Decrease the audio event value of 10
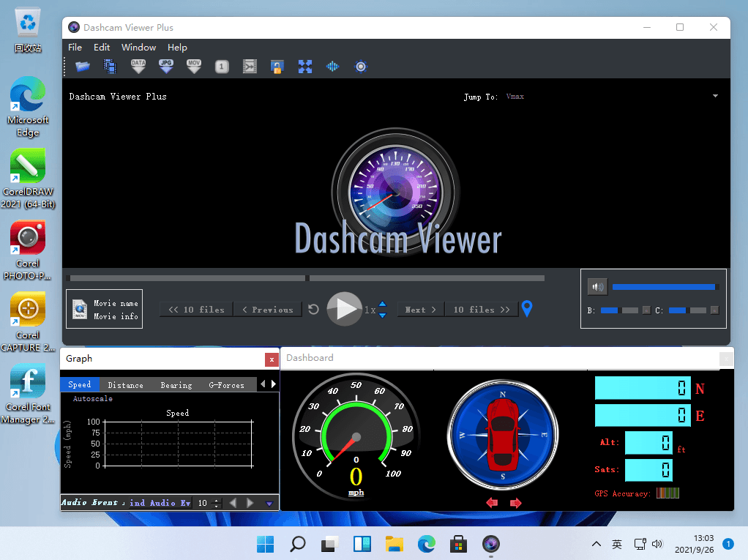748x560 pixels. coord(217,506)
